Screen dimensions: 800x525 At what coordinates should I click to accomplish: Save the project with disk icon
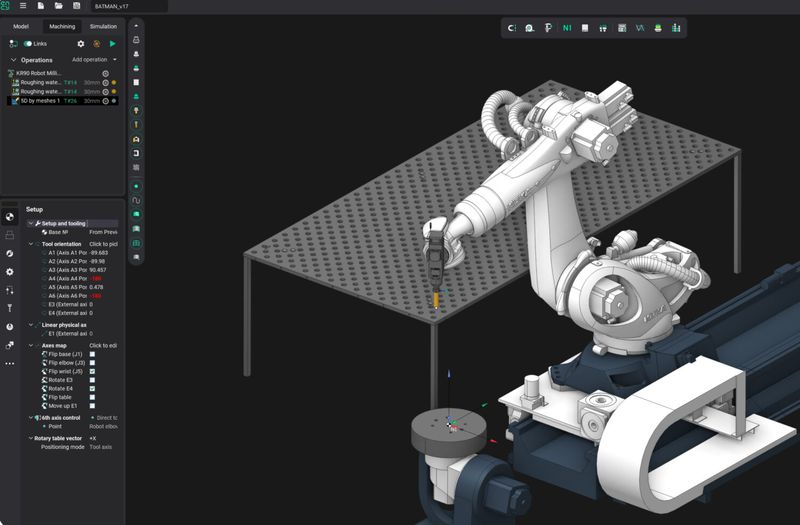pos(77,6)
